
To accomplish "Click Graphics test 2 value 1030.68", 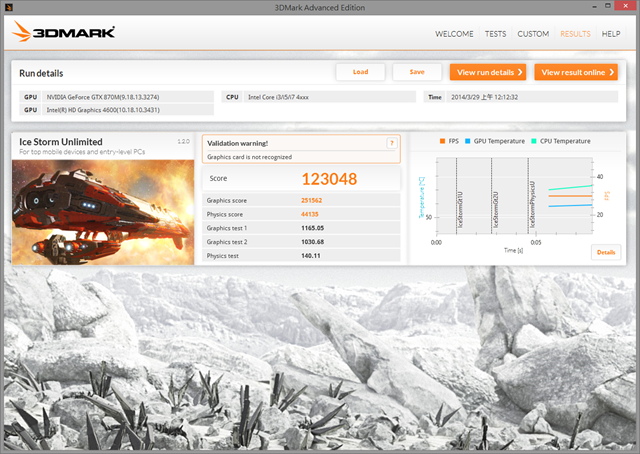I will [x=312, y=242].
